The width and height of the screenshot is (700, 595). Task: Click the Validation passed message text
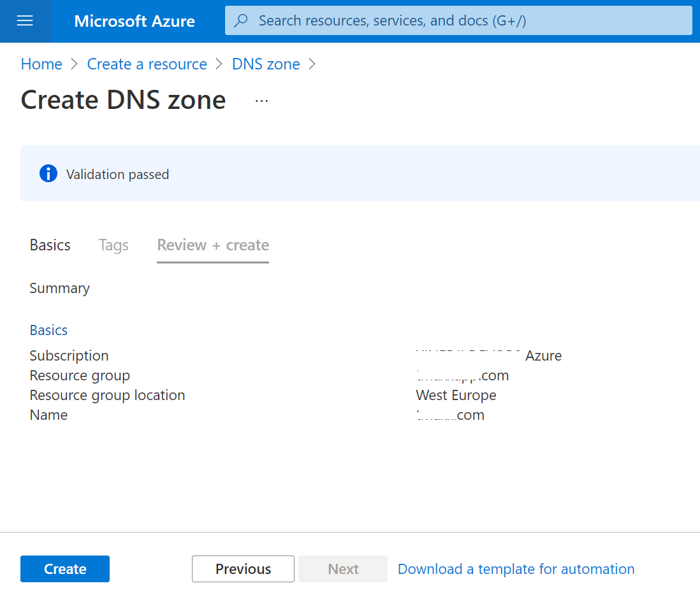pos(117,174)
